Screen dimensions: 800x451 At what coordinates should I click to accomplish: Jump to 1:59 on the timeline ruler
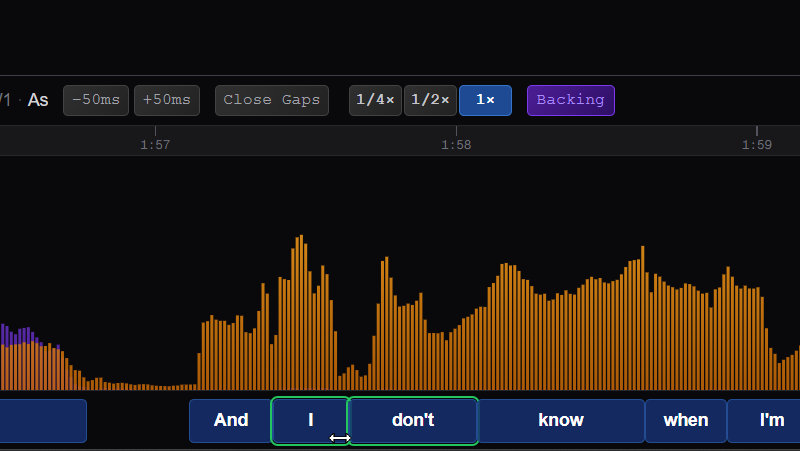pyautogui.click(x=757, y=145)
